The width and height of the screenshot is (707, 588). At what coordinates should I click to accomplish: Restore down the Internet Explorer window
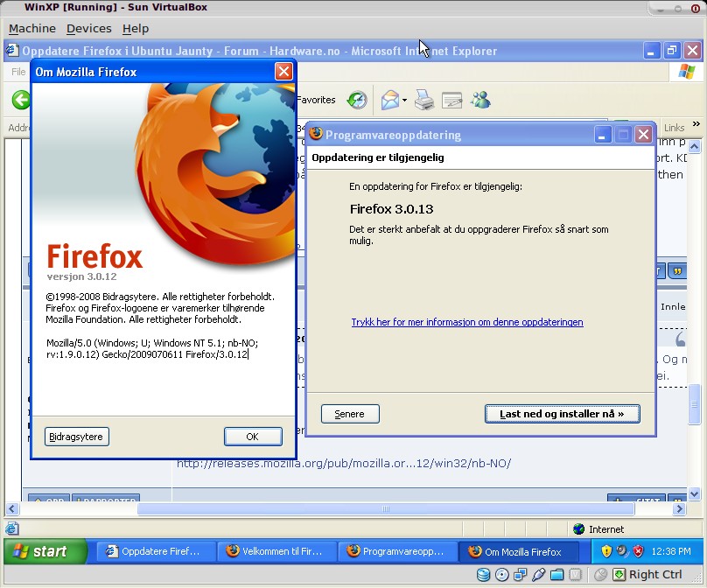(671, 51)
